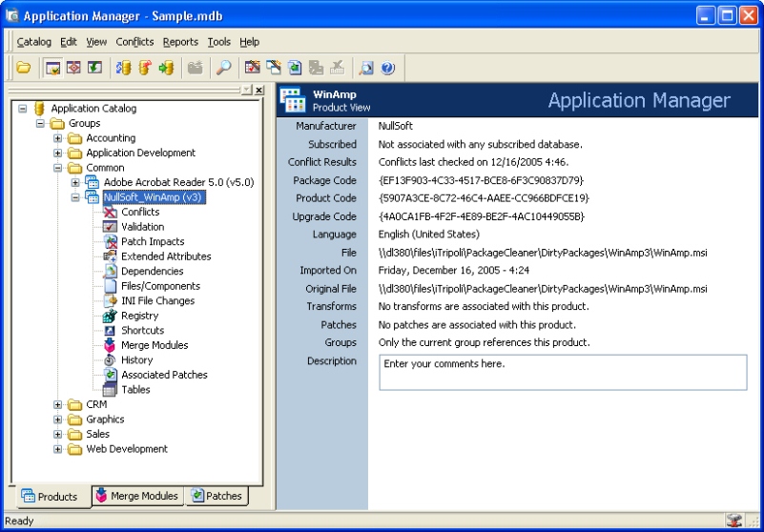Close the catalog tree pane
This screenshot has height=532, width=764.
pyautogui.click(x=259, y=90)
